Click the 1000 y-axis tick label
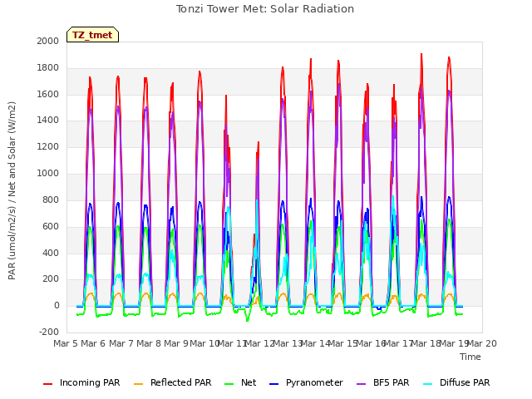 point(48,174)
